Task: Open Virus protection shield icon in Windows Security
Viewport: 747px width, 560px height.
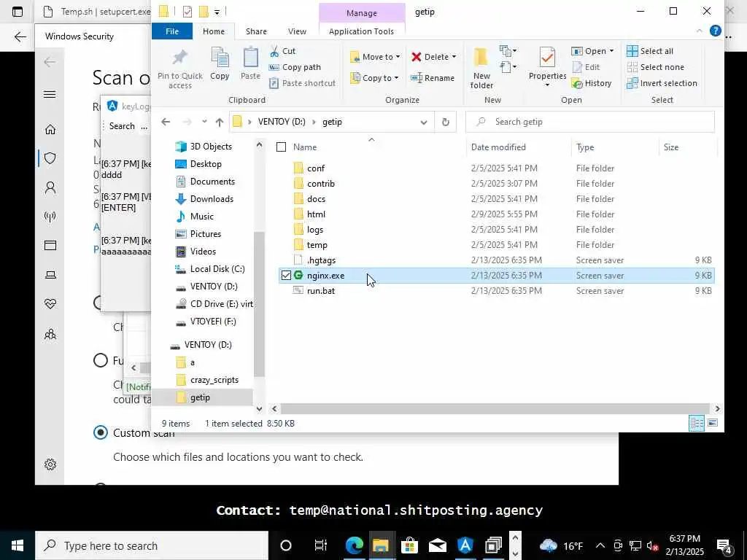Action: [x=50, y=158]
